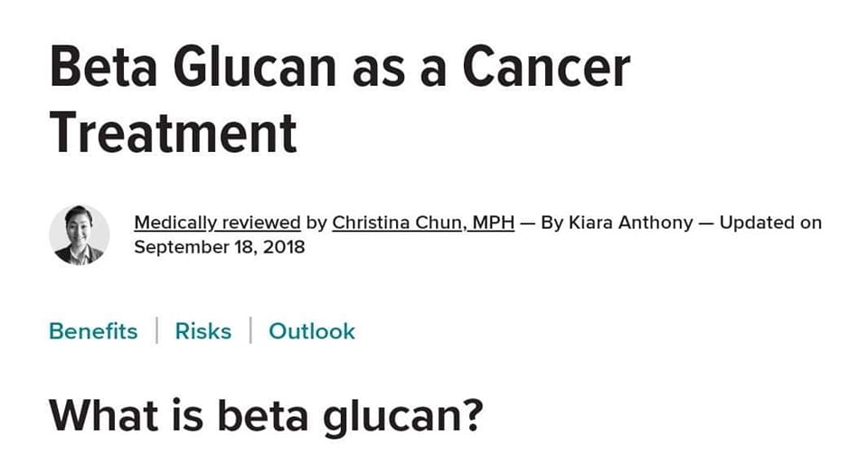Click the date September 18, 2018
This screenshot has width=868, height=467.
pyautogui.click(x=219, y=247)
